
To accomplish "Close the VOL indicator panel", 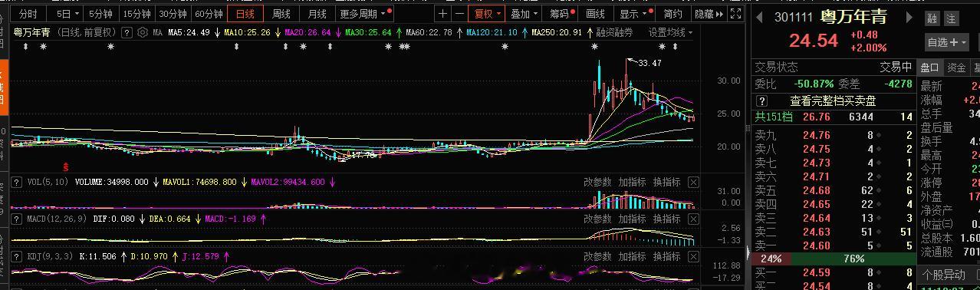I will [x=693, y=182].
